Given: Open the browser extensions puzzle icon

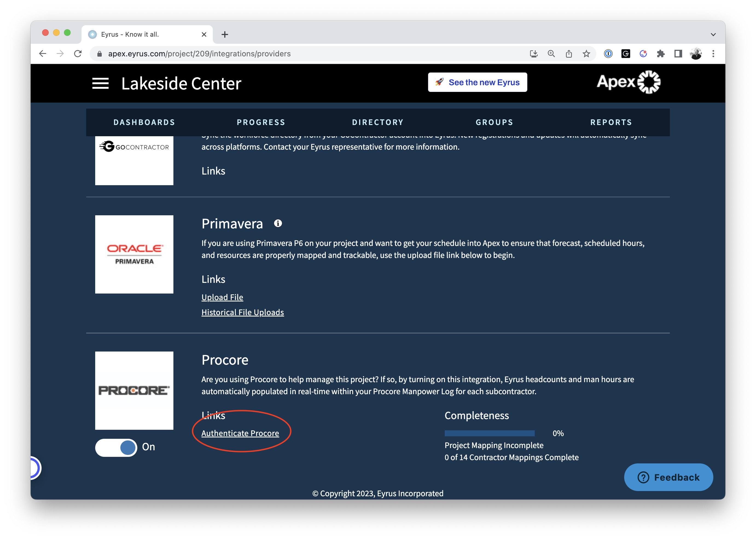Looking at the screenshot, I should 661,54.
